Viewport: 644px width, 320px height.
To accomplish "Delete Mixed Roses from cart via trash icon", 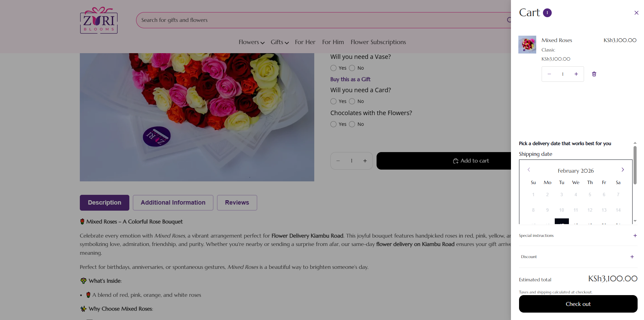I will (x=594, y=74).
